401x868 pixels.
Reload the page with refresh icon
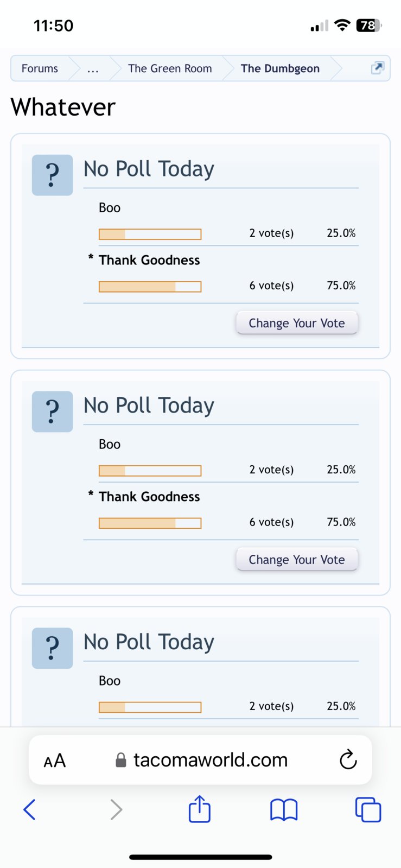tap(348, 760)
